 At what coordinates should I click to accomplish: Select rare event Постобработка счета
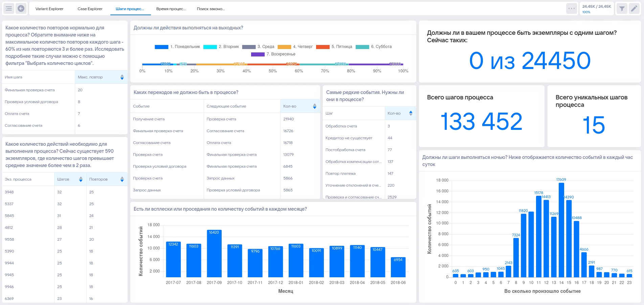(x=369, y=150)
